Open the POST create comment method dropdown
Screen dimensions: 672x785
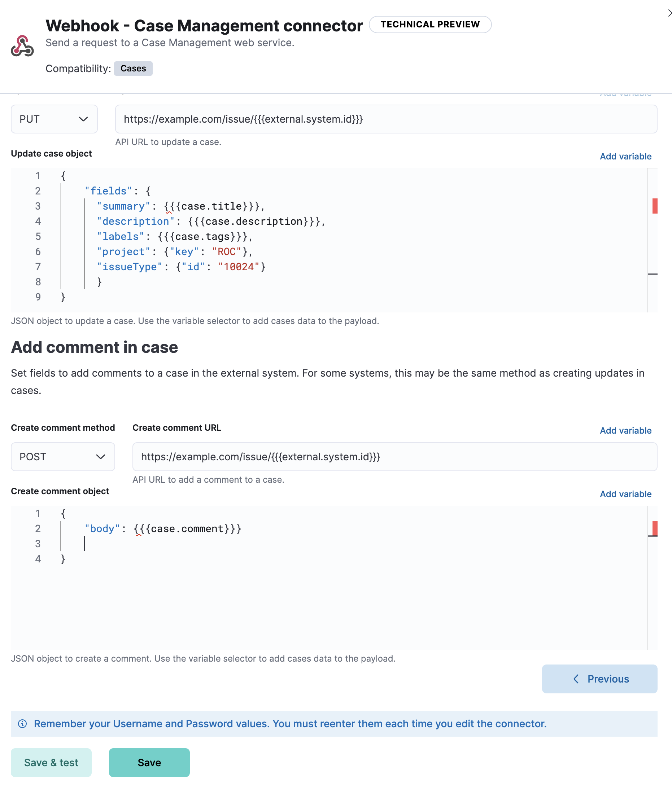(x=101, y=456)
